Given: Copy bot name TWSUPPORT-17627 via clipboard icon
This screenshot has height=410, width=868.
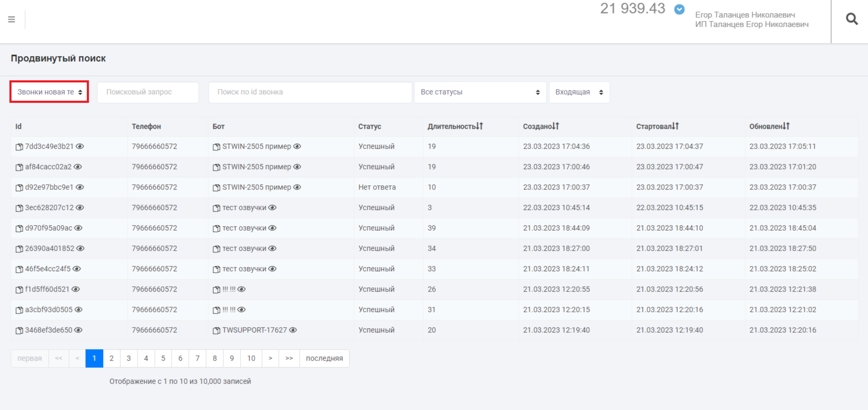Looking at the screenshot, I should (216, 330).
